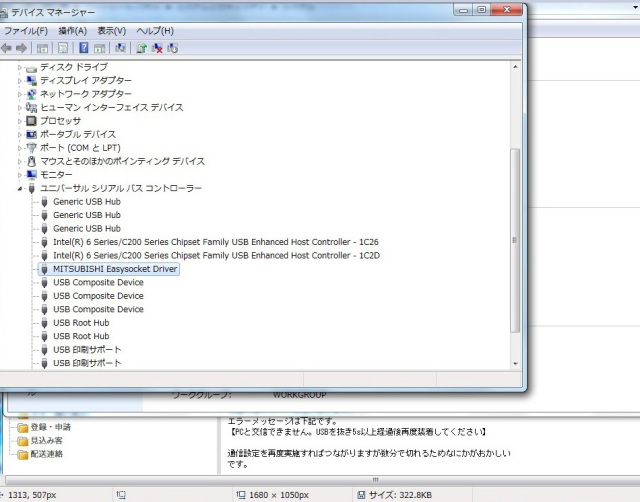Click the ディスク ドライブ label
Viewport: 640px width, 502px height.
pyautogui.click(x=74, y=67)
